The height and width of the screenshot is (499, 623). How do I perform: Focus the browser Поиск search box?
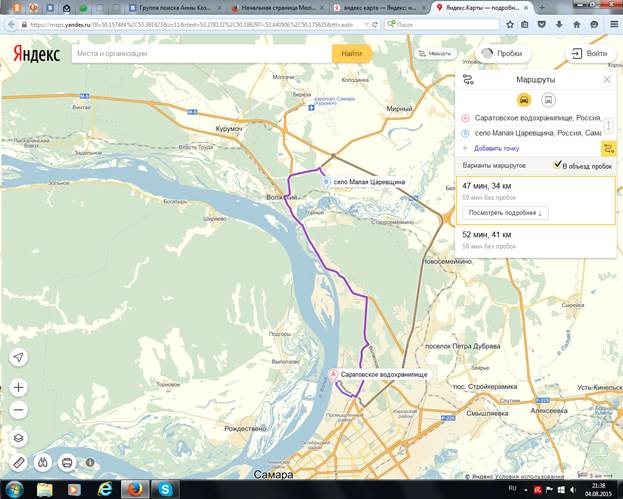click(442, 25)
